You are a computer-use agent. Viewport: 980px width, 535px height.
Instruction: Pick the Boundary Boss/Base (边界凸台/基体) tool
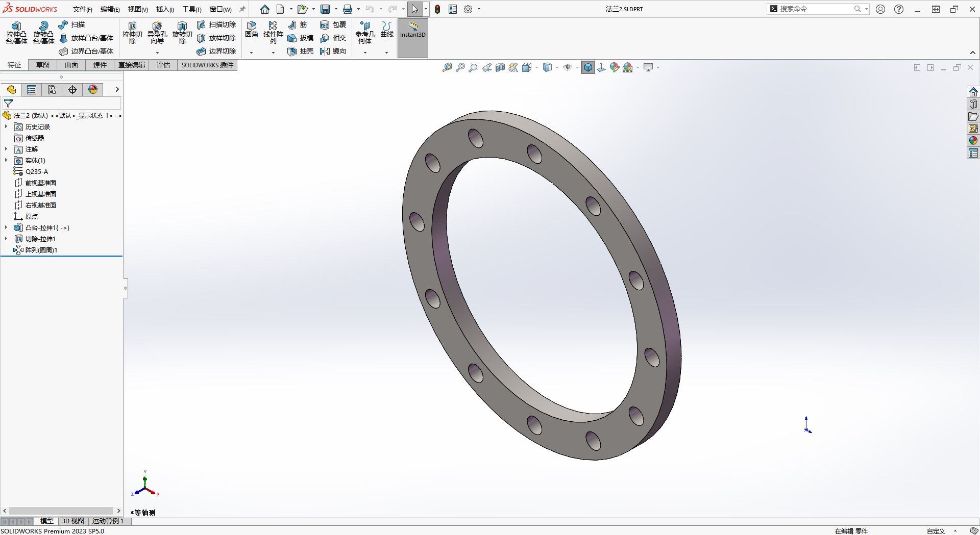(x=86, y=51)
